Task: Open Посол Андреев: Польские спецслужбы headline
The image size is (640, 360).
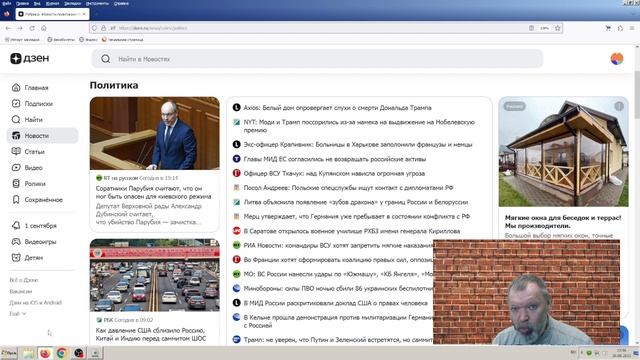Action: click(349, 188)
